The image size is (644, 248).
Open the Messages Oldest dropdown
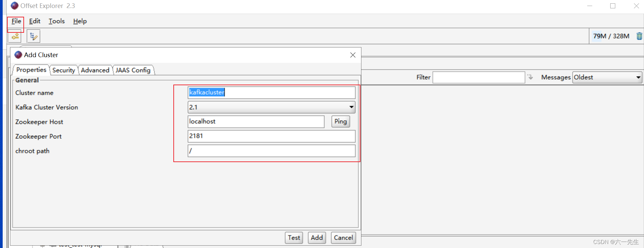607,77
